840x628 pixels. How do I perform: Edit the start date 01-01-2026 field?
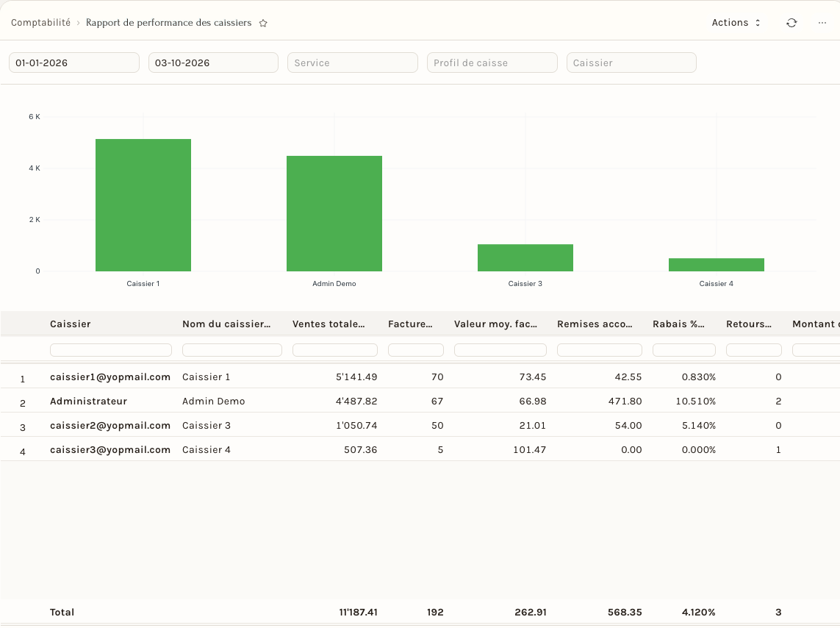pyautogui.click(x=74, y=63)
